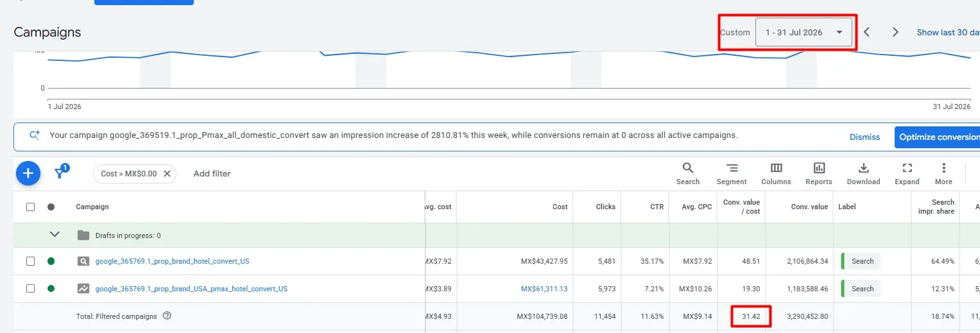Click Pmax campaign type icon for USA_pmax_hotel

pos(83,289)
